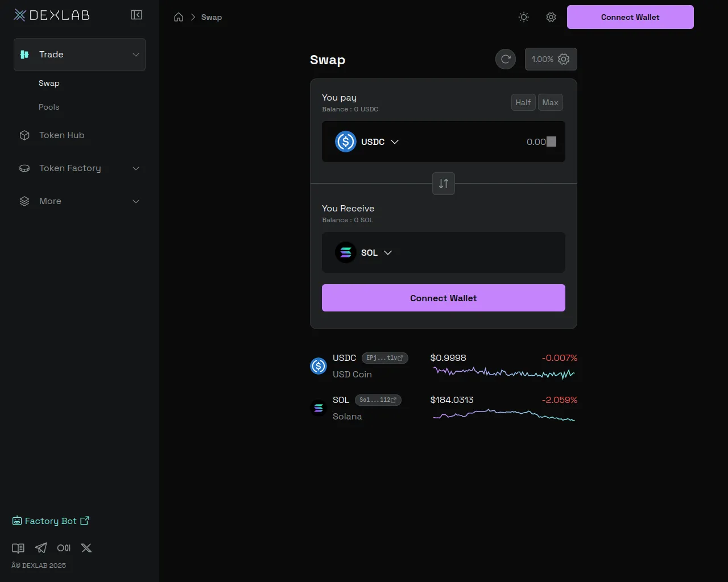728x582 pixels.
Task: Click USD Coin name text
Action: 352,375
